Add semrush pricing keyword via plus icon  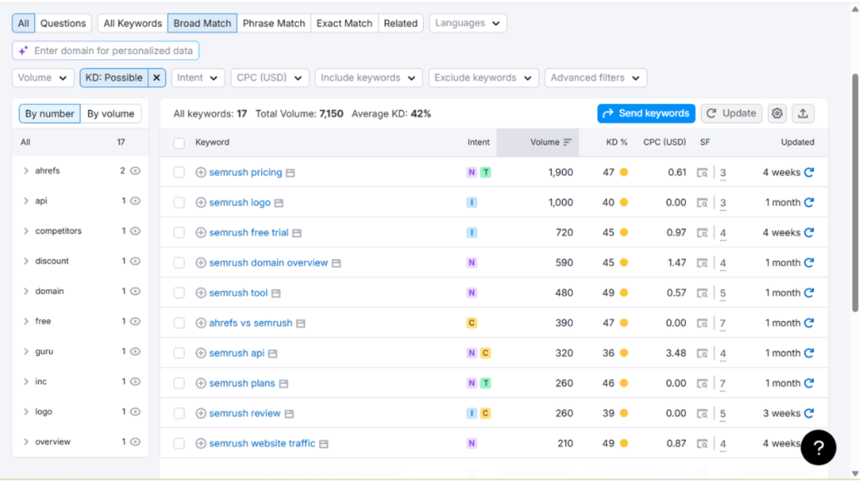(x=201, y=173)
